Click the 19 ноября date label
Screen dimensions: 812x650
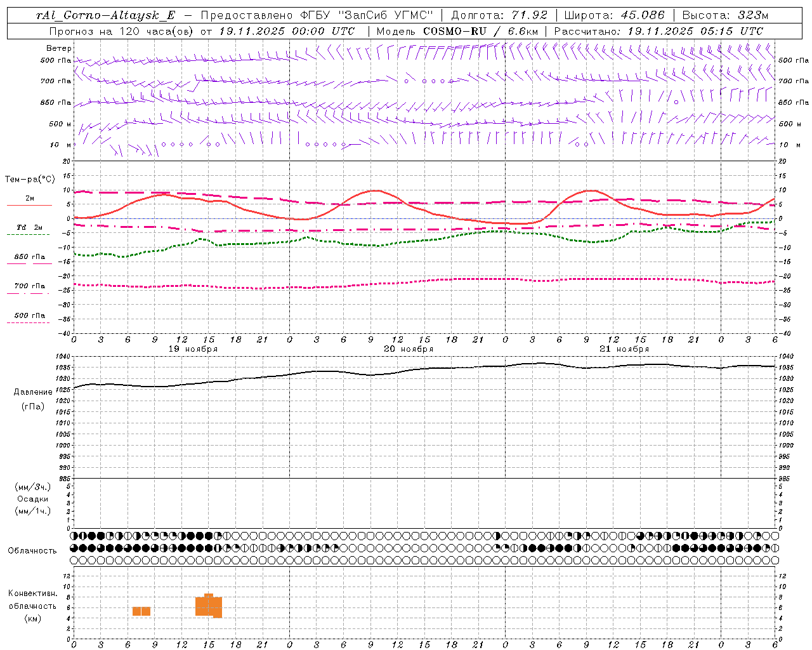(193, 349)
